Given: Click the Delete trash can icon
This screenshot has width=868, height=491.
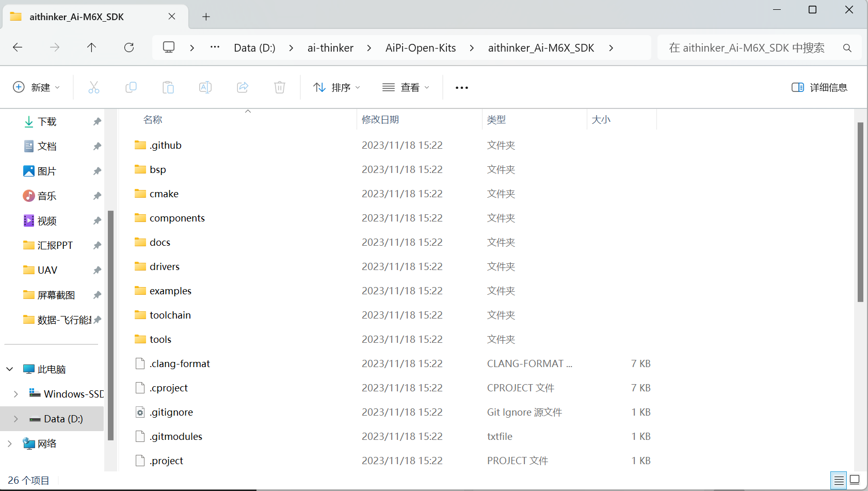Looking at the screenshot, I should [x=280, y=87].
